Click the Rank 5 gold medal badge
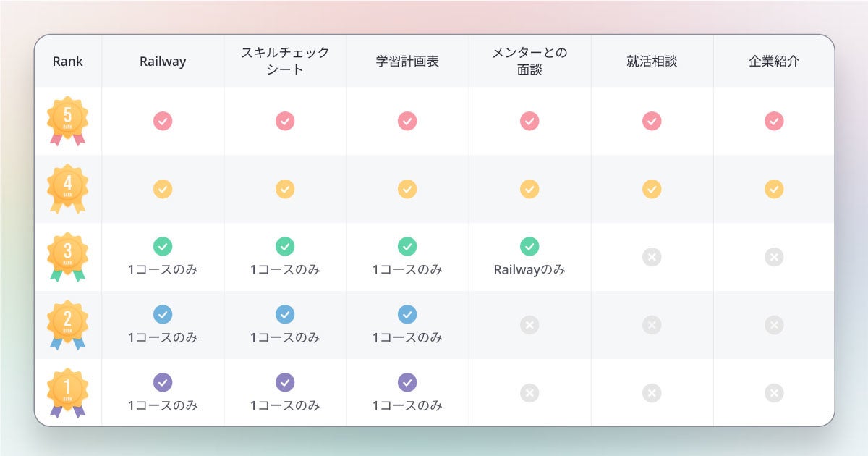This screenshot has height=456, width=868. pyautogui.click(x=67, y=120)
